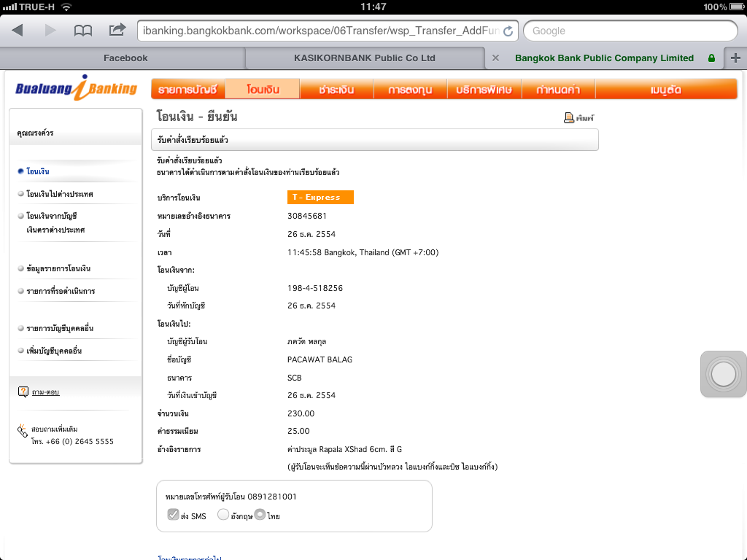Click the reference number 30845681
The height and width of the screenshot is (560, 747).
point(307,216)
